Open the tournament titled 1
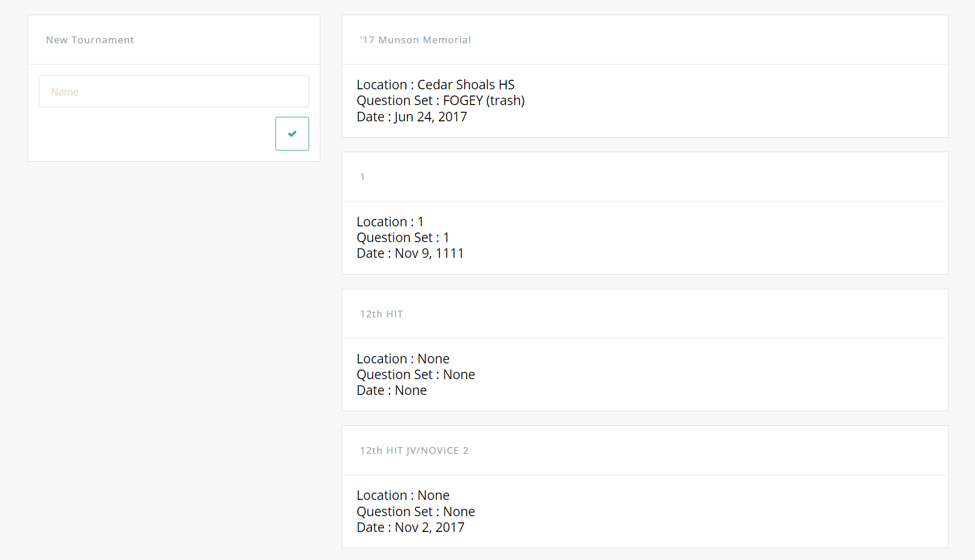The height and width of the screenshot is (560, 975). coord(362,177)
